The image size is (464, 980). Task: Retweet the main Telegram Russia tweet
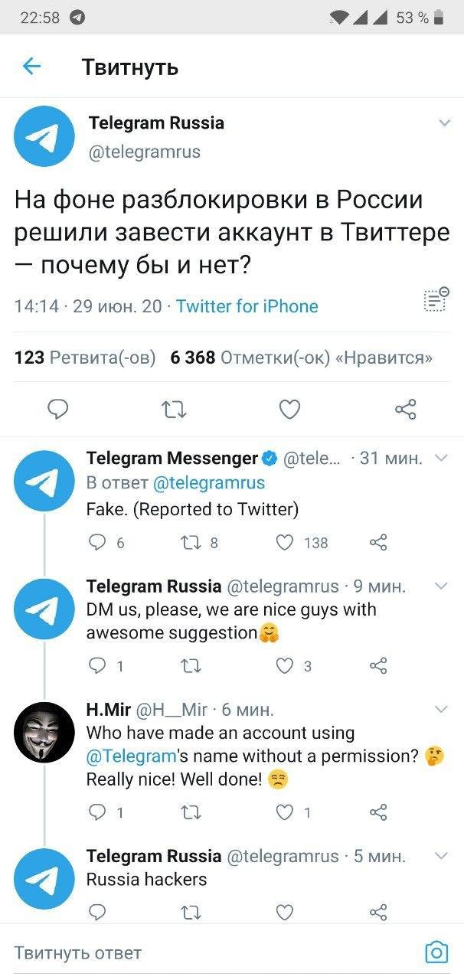(x=174, y=410)
